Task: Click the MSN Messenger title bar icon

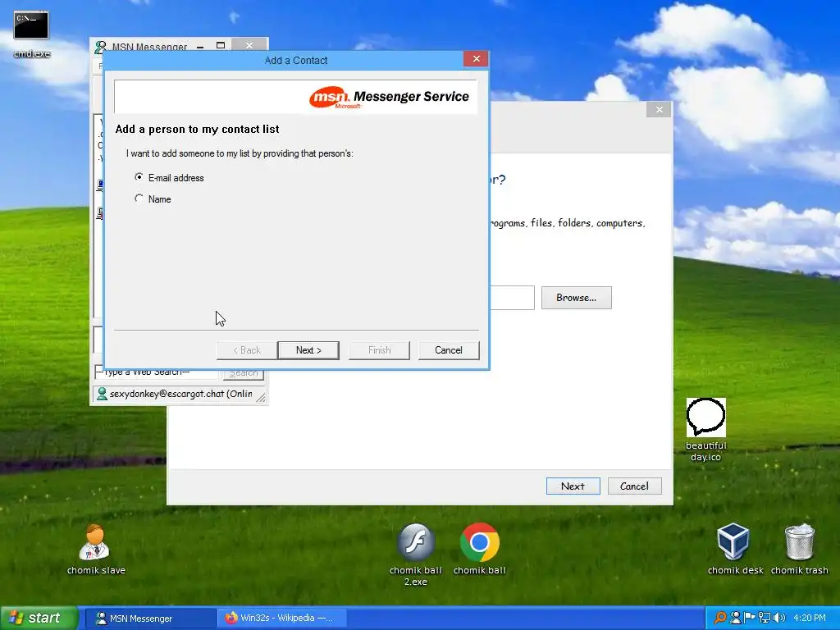Action: coord(100,47)
